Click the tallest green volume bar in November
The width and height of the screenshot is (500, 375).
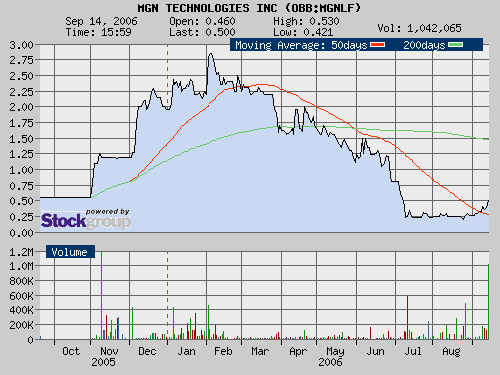click(x=101, y=296)
